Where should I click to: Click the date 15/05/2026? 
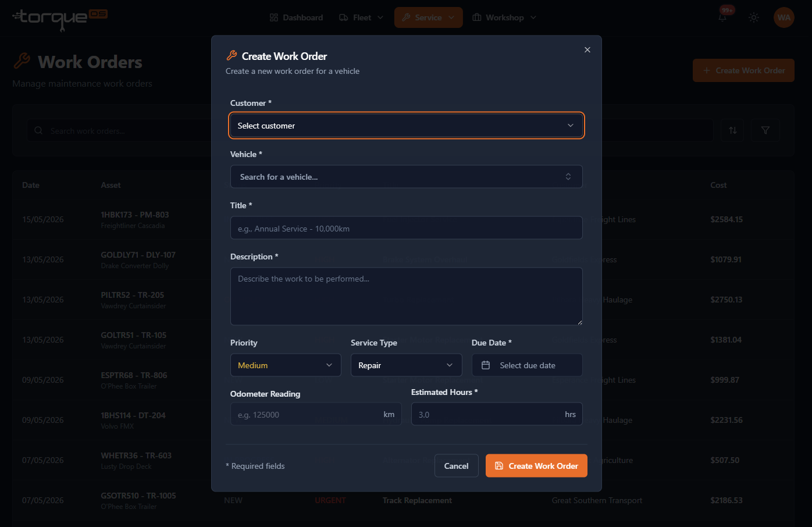tap(43, 219)
